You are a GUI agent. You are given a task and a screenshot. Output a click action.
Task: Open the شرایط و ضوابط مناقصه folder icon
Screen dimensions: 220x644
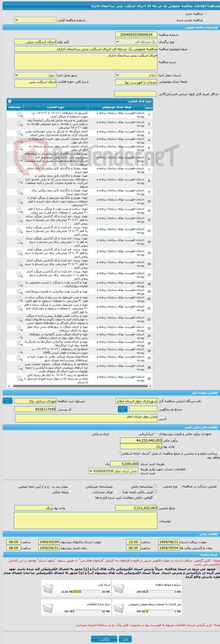coord(119,589)
